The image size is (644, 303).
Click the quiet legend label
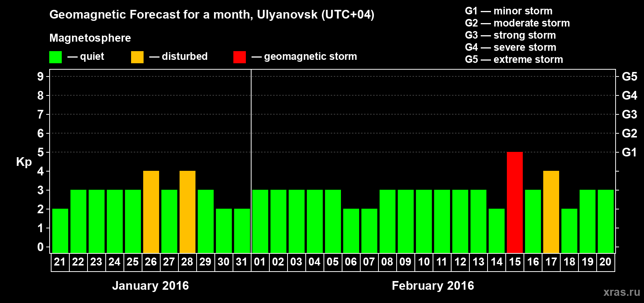click(92, 56)
